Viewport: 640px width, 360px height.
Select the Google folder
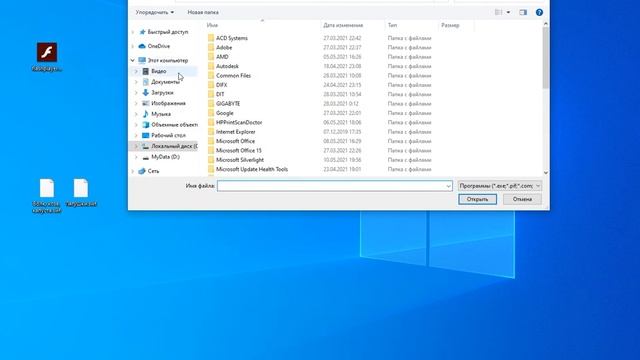pos(224,113)
